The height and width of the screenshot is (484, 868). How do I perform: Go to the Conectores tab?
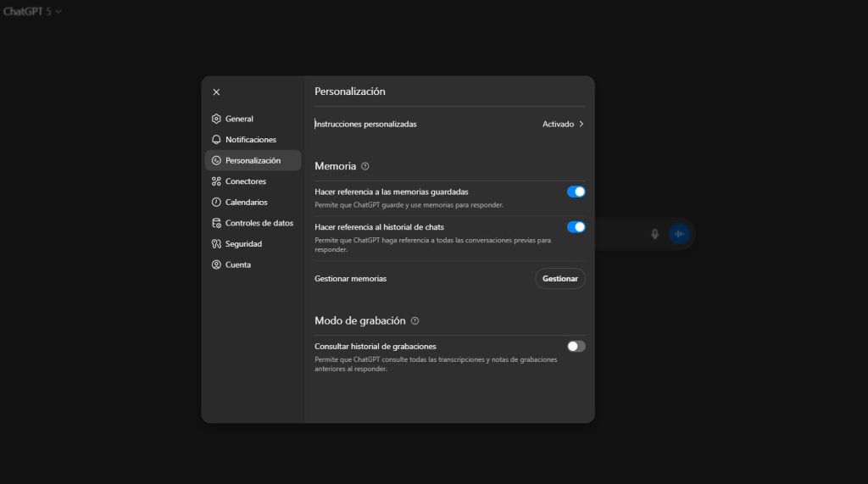click(253, 181)
